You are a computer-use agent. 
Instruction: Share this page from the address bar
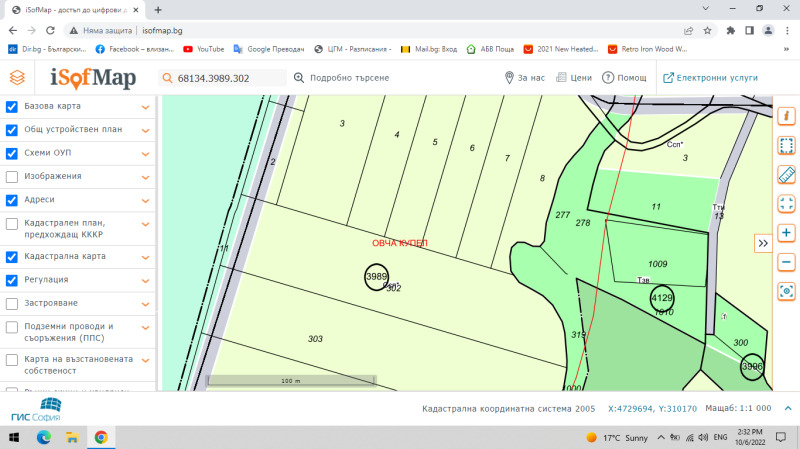(x=688, y=31)
